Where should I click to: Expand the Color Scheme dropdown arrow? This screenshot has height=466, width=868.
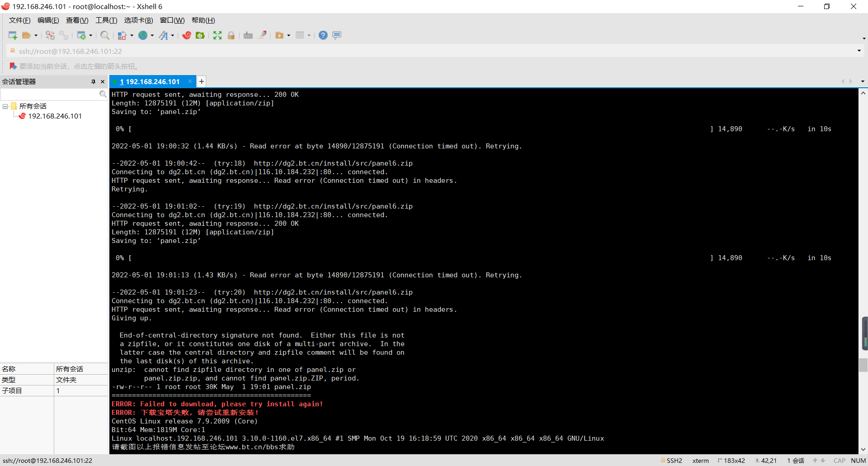point(132,35)
